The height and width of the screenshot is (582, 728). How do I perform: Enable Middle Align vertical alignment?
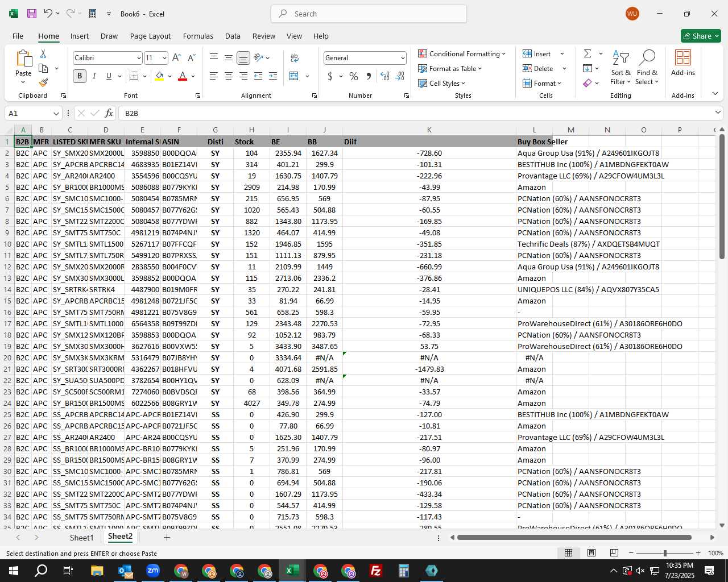[229, 58]
